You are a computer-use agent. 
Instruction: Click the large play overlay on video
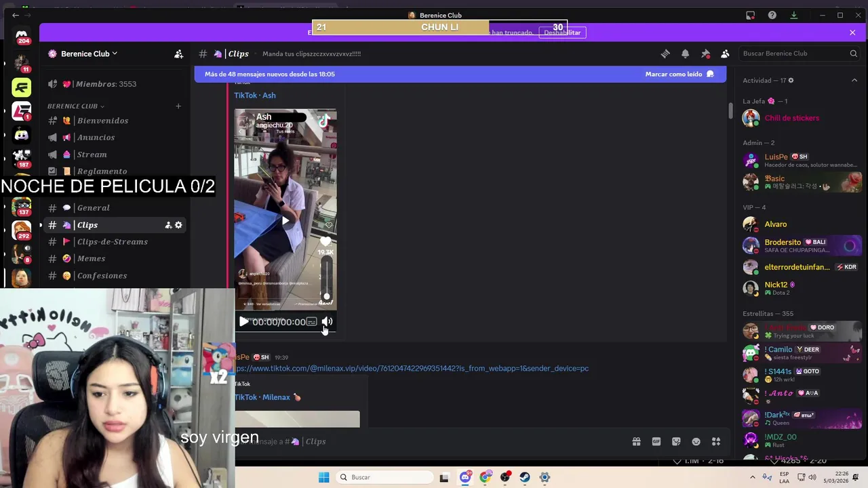click(x=285, y=220)
